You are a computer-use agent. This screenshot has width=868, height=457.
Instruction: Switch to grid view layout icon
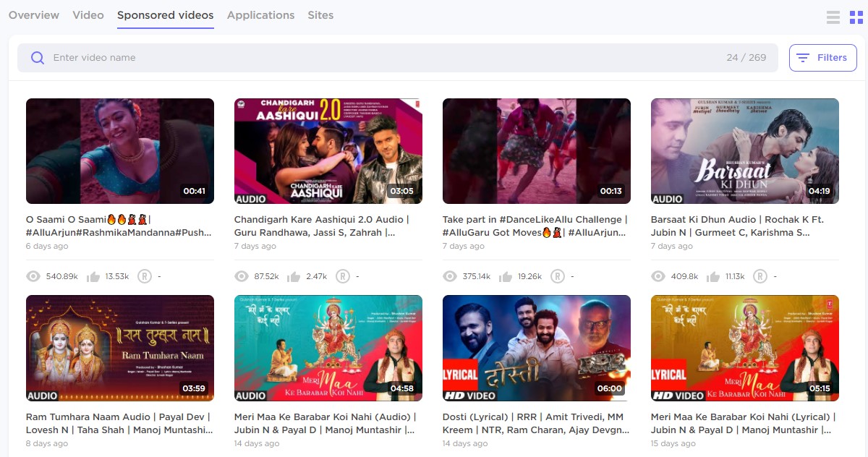coord(856,17)
